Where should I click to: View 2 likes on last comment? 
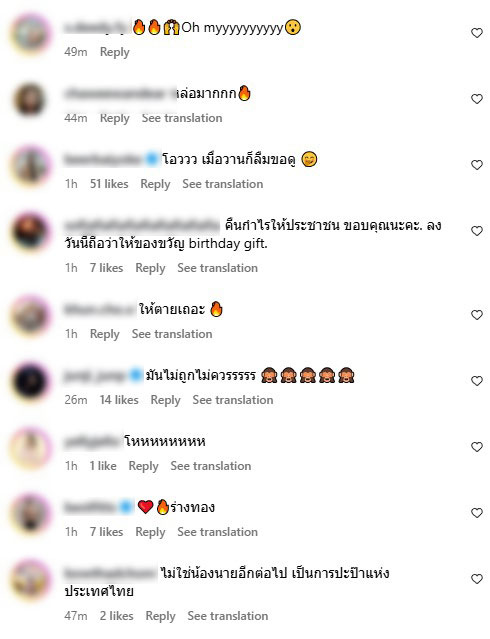(x=117, y=616)
